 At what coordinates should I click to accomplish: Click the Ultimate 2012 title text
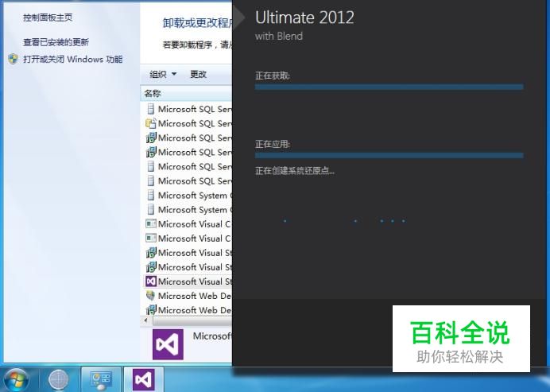pyautogui.click(x=304, y=17)
